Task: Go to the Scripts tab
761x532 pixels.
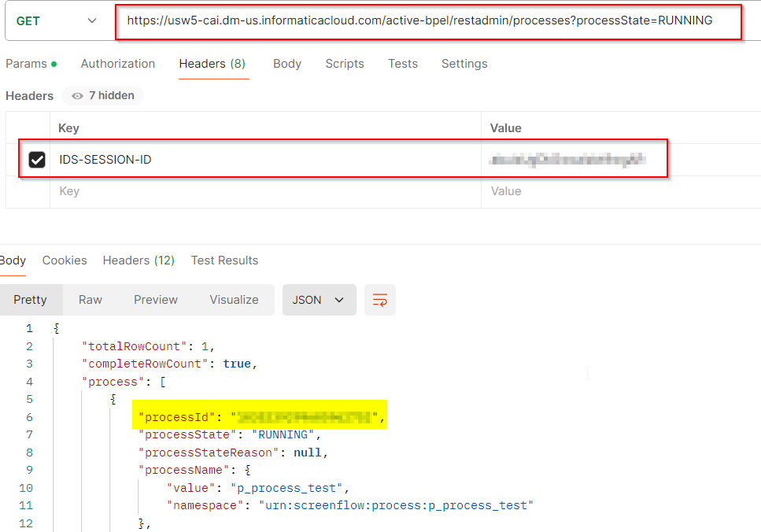Action: click(x=345, y=64)
